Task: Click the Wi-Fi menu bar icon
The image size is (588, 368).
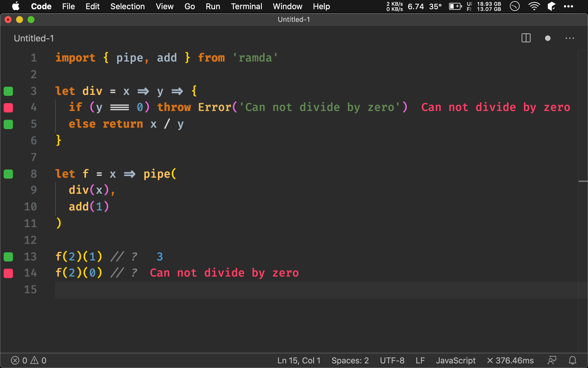Action: click(534, 6)
